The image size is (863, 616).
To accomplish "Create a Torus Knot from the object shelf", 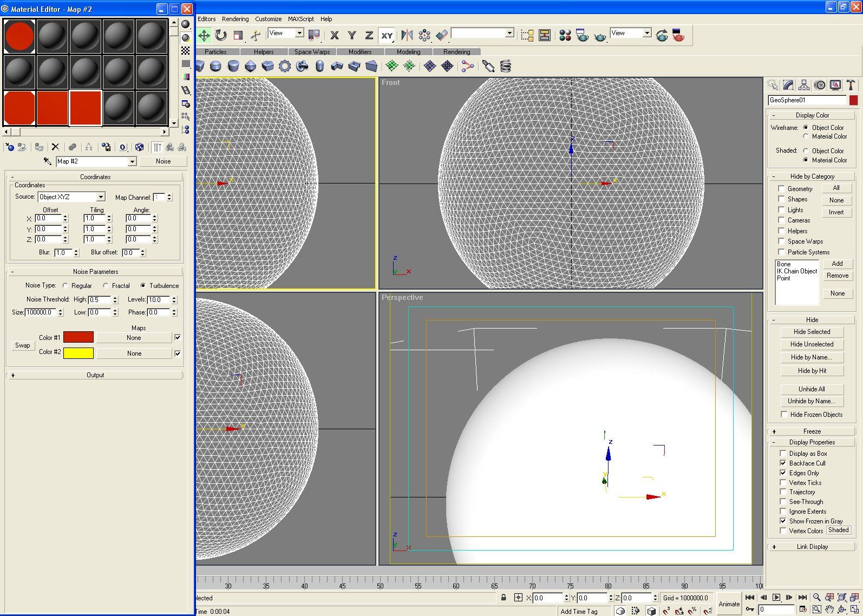I will click(x=302, y=66).
